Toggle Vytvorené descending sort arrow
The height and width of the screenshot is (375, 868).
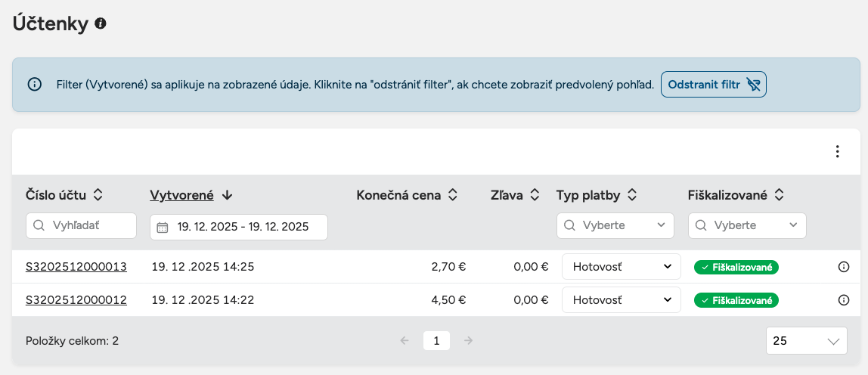(x=227, y=195)
